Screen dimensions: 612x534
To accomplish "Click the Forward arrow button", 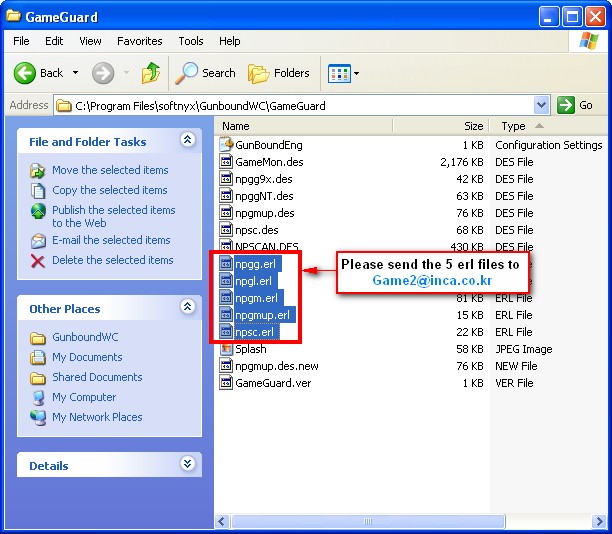I will (103, 73).
